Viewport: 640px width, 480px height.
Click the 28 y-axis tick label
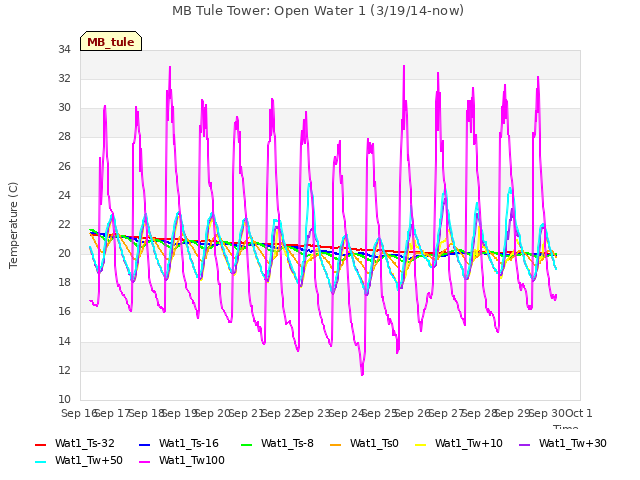pyautogui.click(x=64, y=137)
